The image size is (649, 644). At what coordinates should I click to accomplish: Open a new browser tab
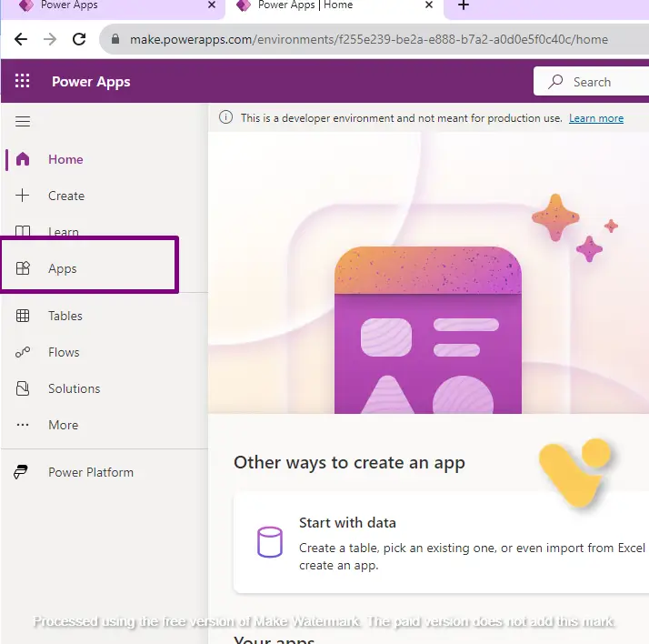(464, 5)
